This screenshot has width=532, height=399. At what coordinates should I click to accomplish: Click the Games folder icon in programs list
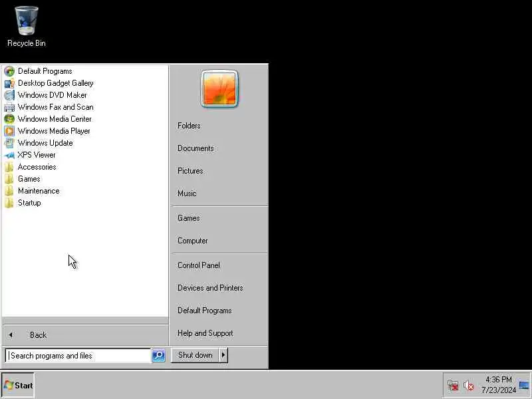[9, 179]
